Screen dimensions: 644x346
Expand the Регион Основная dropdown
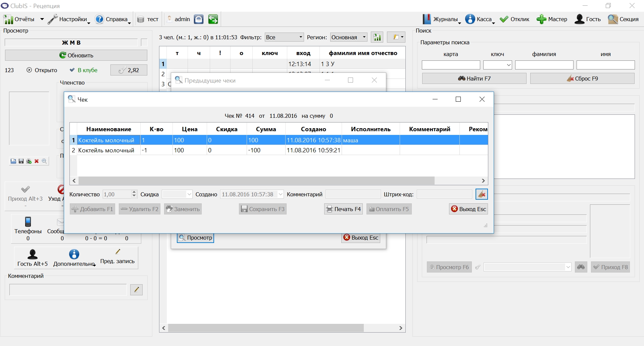[x=349, y=37]
